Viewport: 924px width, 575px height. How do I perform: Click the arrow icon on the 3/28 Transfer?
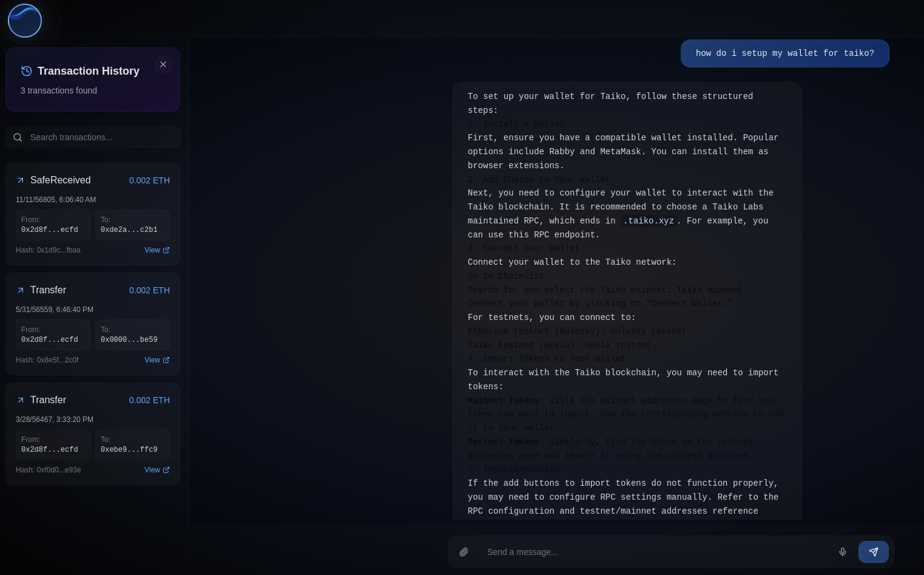21,400
